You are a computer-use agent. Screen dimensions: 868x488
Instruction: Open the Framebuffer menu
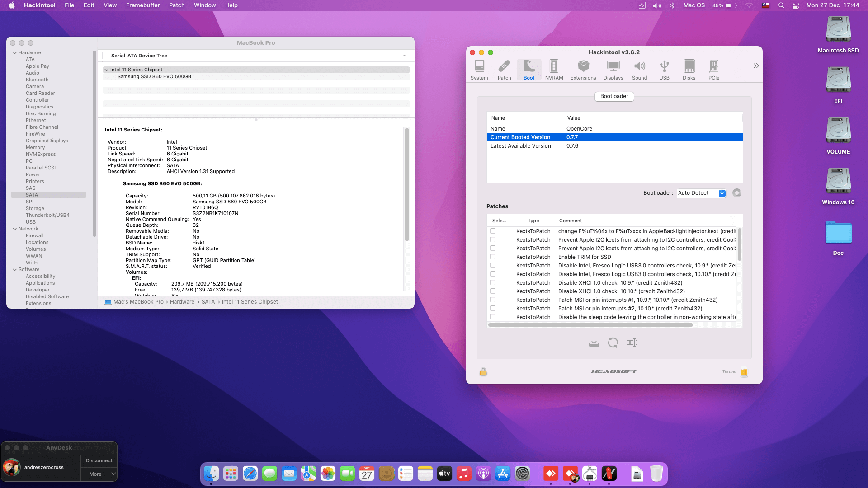pos(143,5)
